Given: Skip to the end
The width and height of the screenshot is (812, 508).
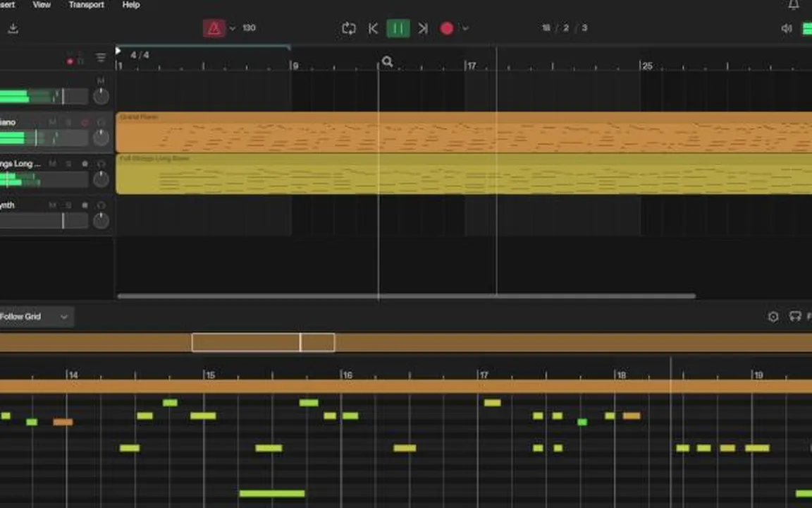Looking at the screenshot, I should tap(423, 28).
